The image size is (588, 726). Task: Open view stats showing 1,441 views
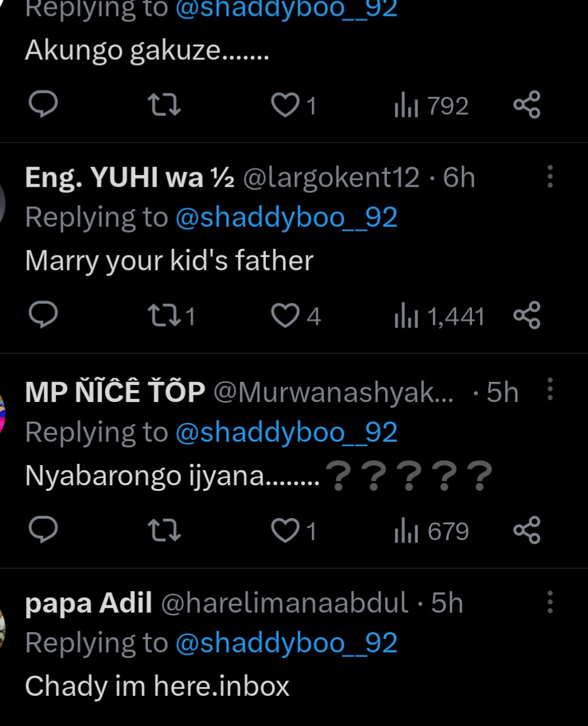click(x=439, y=316)
